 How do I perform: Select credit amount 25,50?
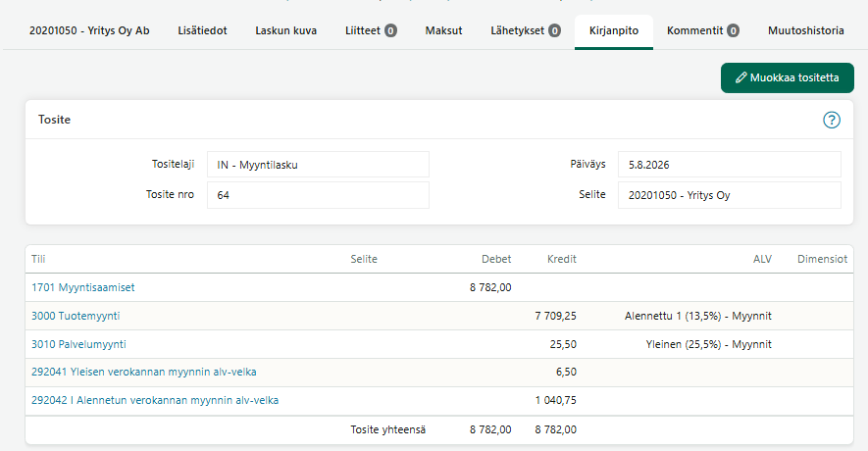563,344
